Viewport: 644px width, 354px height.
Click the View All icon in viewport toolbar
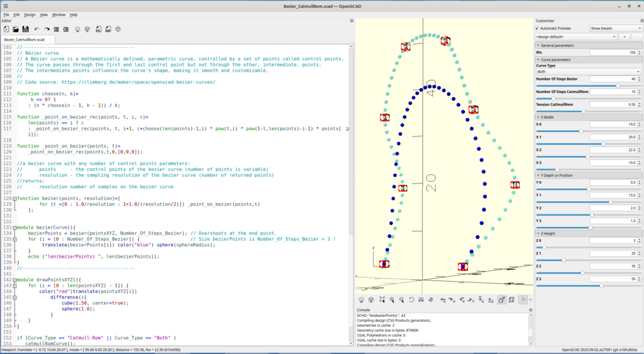(381, 300)
